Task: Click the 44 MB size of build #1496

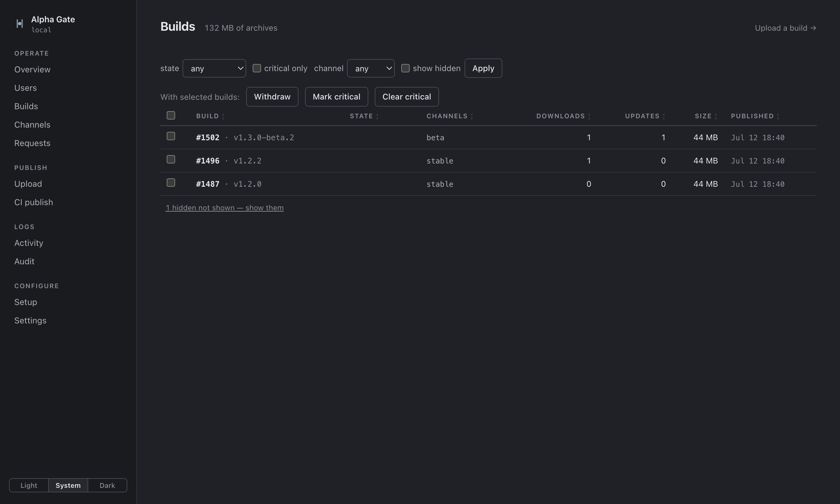Action: tap(706, 161)
